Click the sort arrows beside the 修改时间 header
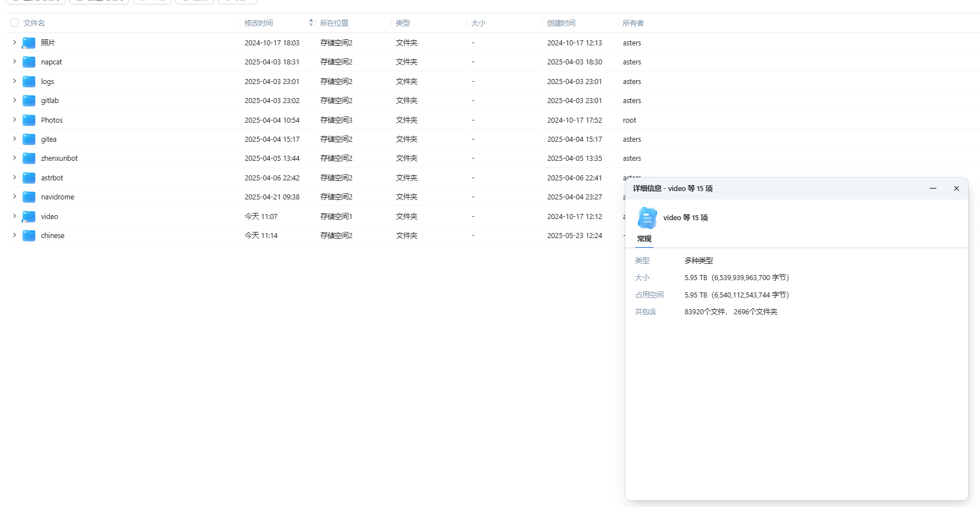This screenshot has width=980, height=507. (x=311, y=22)
